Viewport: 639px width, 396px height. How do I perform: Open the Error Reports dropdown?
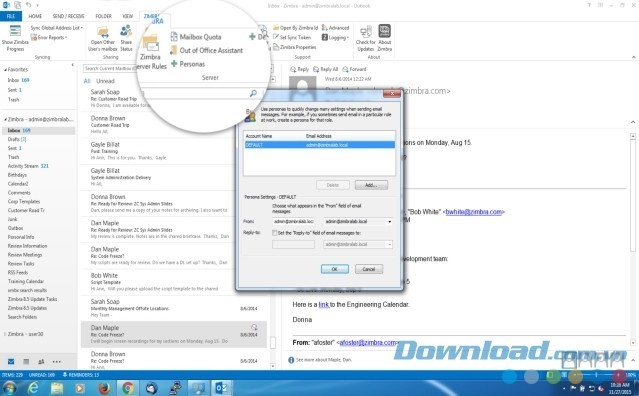[x=49, y=37]
